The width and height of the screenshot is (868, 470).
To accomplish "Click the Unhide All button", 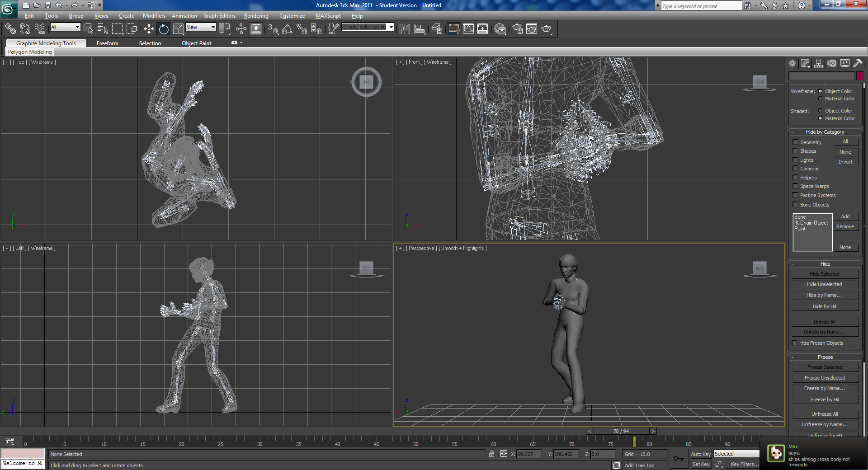I will point(825,322).
